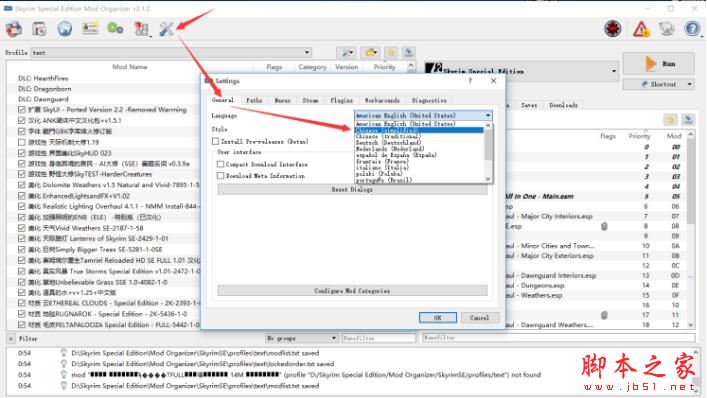Collapse the Language combo box
707x398 pixels.
coord(423,115)
